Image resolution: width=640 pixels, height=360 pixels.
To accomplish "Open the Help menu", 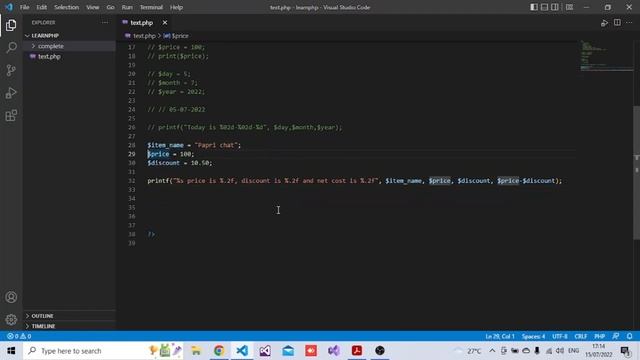I will point(176,7).
